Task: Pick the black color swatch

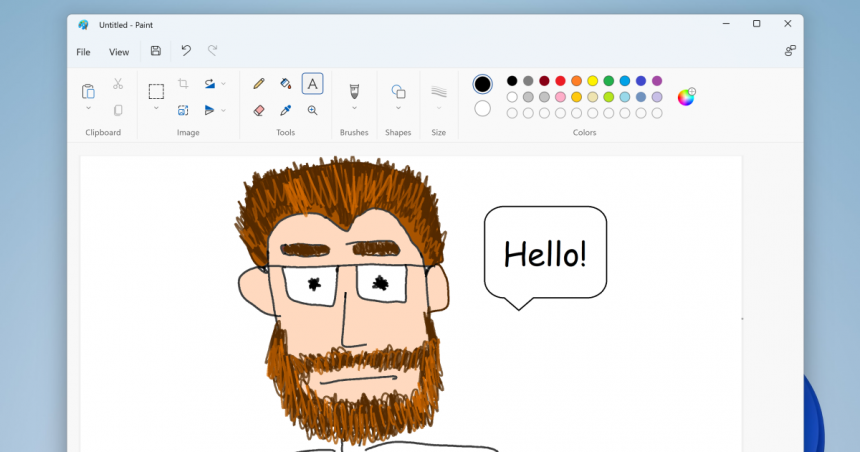Action: coord(512,81)
